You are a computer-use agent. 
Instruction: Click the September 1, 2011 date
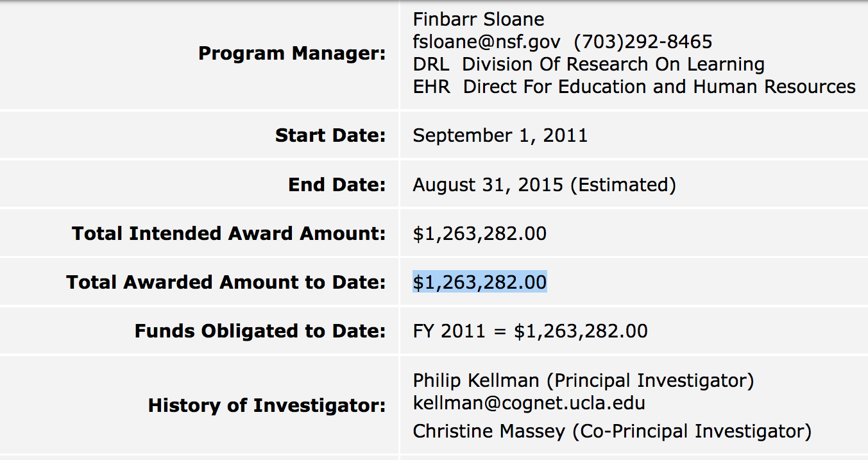pyautogui.click(x=500, y=135)
